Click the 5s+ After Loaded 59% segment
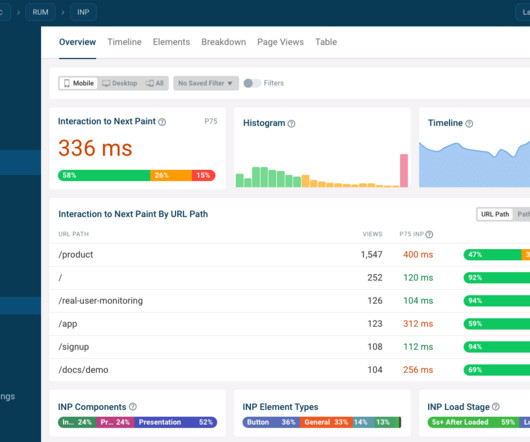This screenshot has height=442, width=530. [x=473, y=422]
